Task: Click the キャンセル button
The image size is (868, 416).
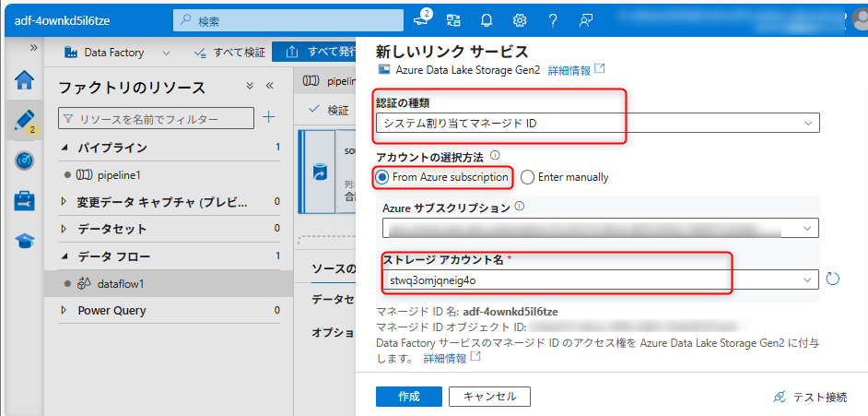Action: 489,397
